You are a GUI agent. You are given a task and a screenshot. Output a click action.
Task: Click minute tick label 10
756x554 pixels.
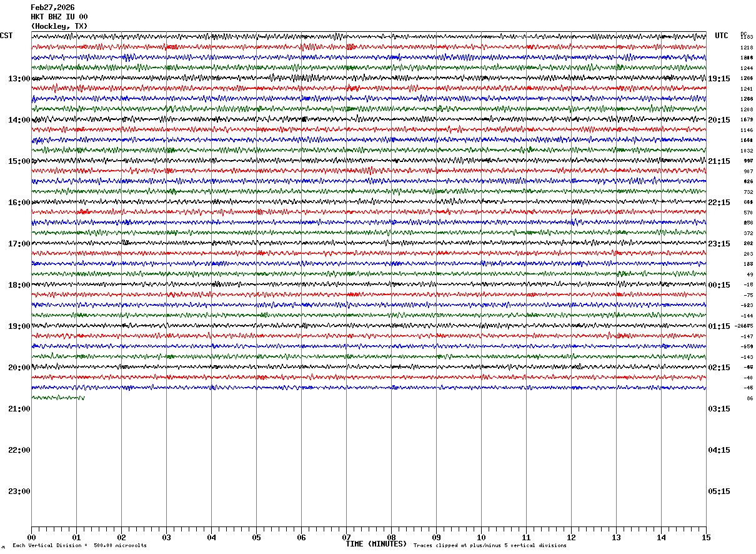click(481, 537)
